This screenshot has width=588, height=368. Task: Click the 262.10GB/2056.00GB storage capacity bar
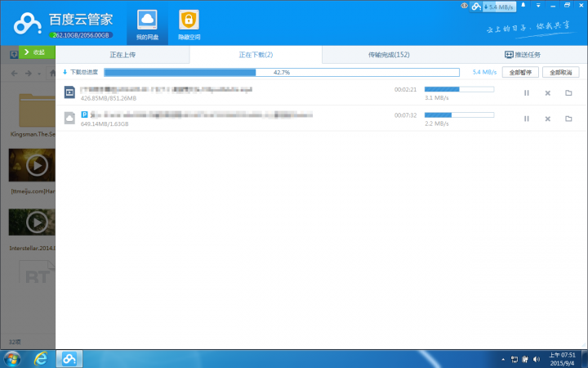(81, 35)
